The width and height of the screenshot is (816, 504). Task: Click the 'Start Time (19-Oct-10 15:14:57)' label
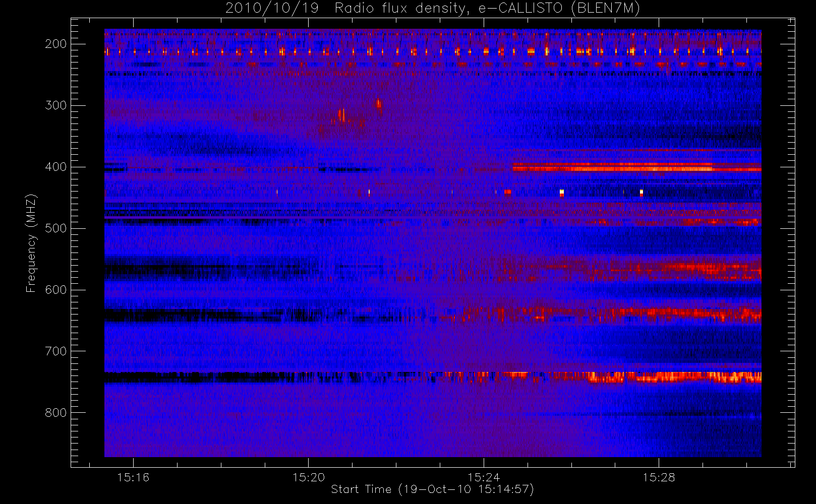(432, 489)
